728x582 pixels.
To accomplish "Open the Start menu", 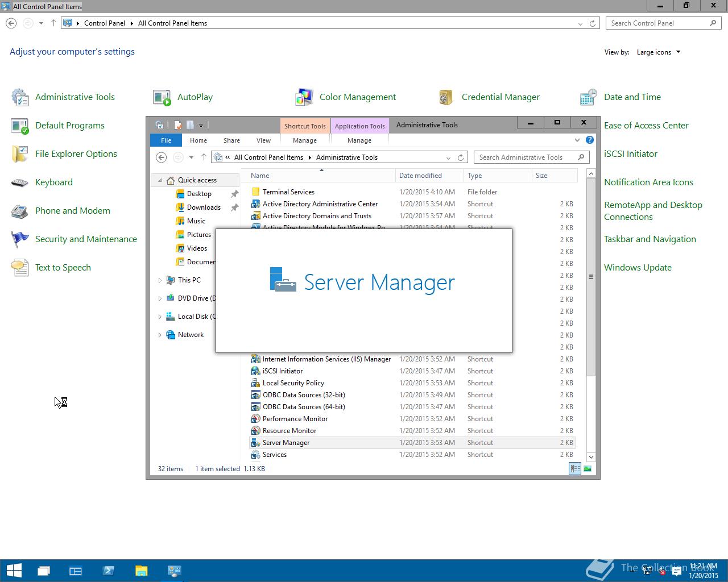I will [x=14, y=571].
